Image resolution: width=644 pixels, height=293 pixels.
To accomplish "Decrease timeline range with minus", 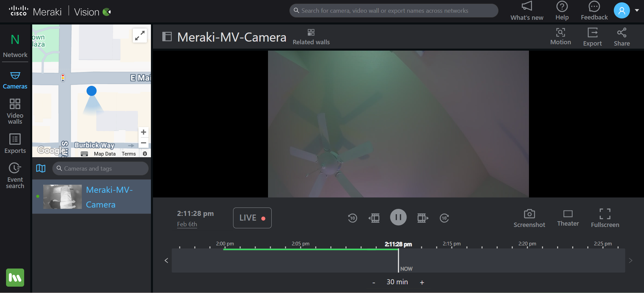I will coord(374,283).
